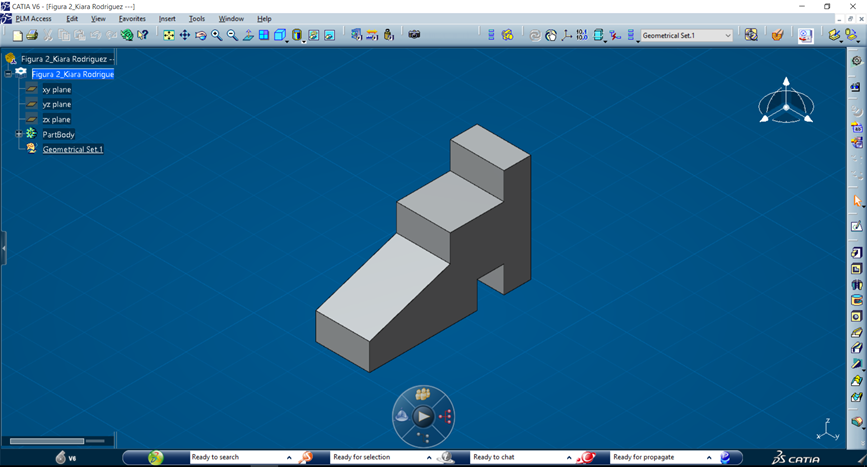Click the Print icon in toolbar
The height and width of the screenshot is (467, 867).
pyautogui.click(x=32, y=35)
